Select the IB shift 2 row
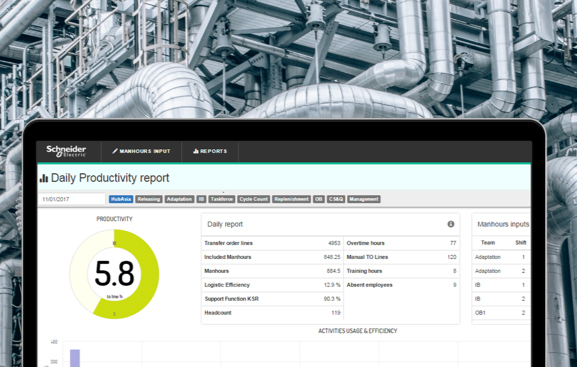The height and width of the screenshot is (367, 577). coord(501,299)
